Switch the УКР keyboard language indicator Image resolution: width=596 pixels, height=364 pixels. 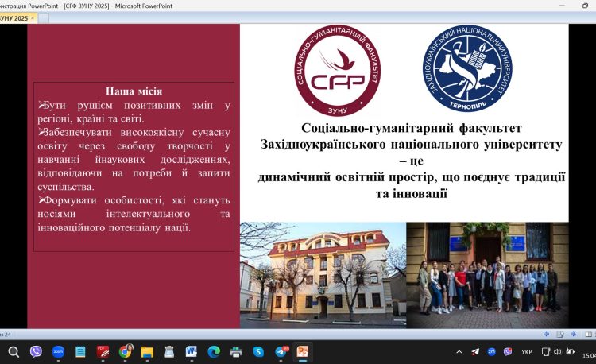click(526, 352)
